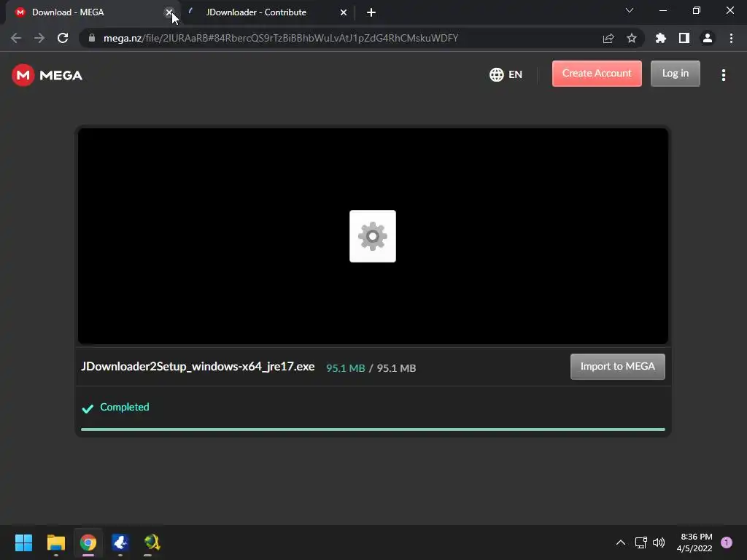Reload the current page

coord(63,38)
